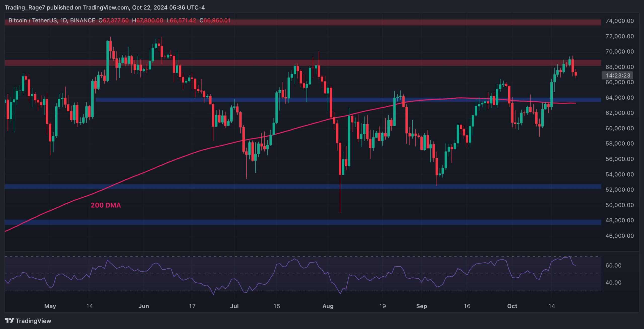
Task: Click the 70,000.00 price axis label
Action: tap(620, 52)
